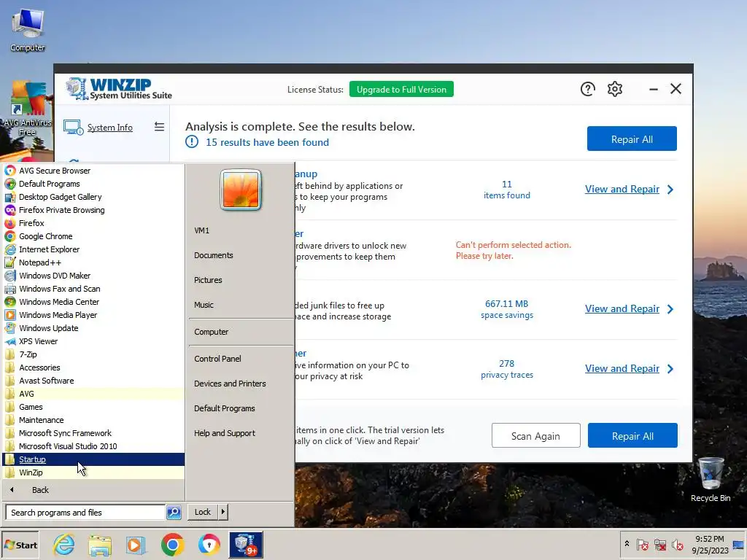This screenshot has height=560, width=747.
Task: Launch Internet Explorer from the taskbar
Action: (64, 545)
